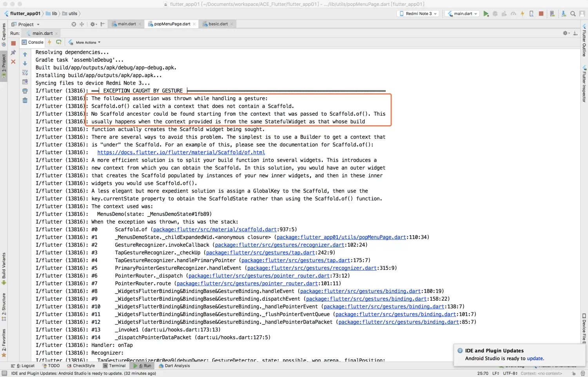Open Captures side panel
Viewport: 588px width, 377px height.
[4, 34]
